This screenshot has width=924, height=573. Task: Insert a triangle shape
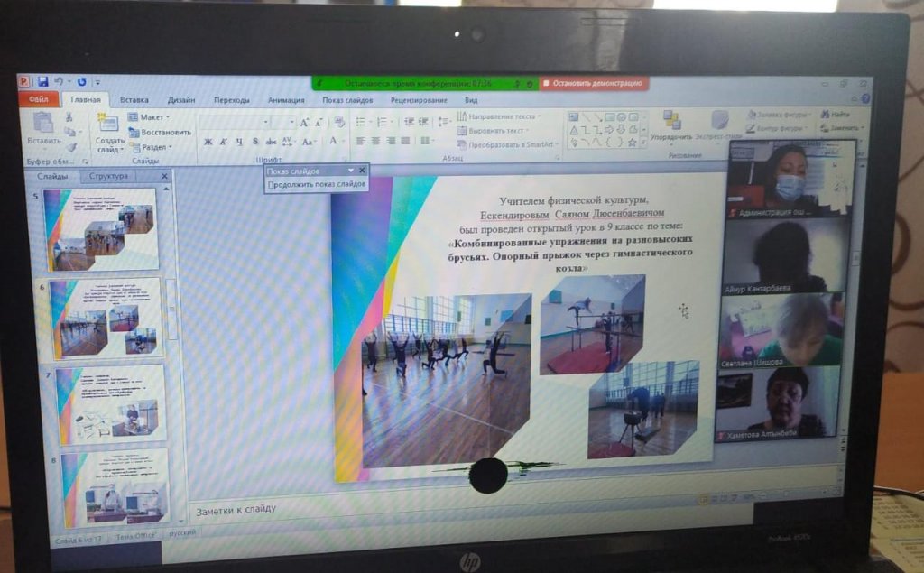[573, 130]
